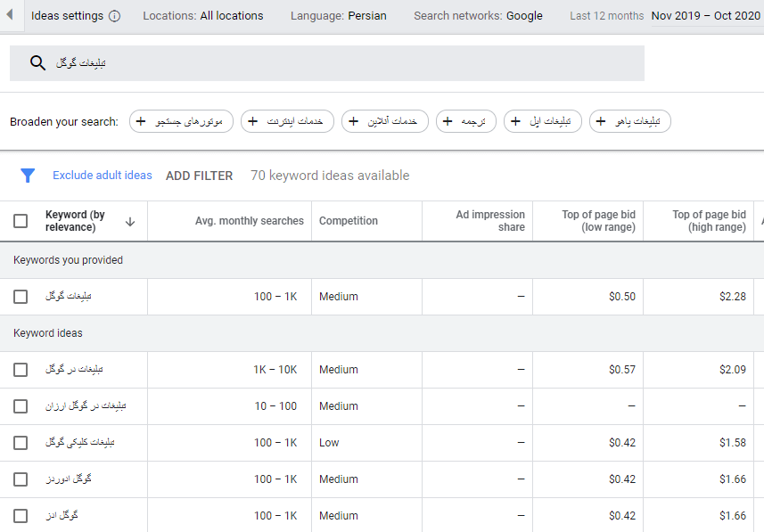This screenshot has width=764, height=532.
Task: Add the fifth Broaden your search suggestion chip
Action: tap(543, 121)
